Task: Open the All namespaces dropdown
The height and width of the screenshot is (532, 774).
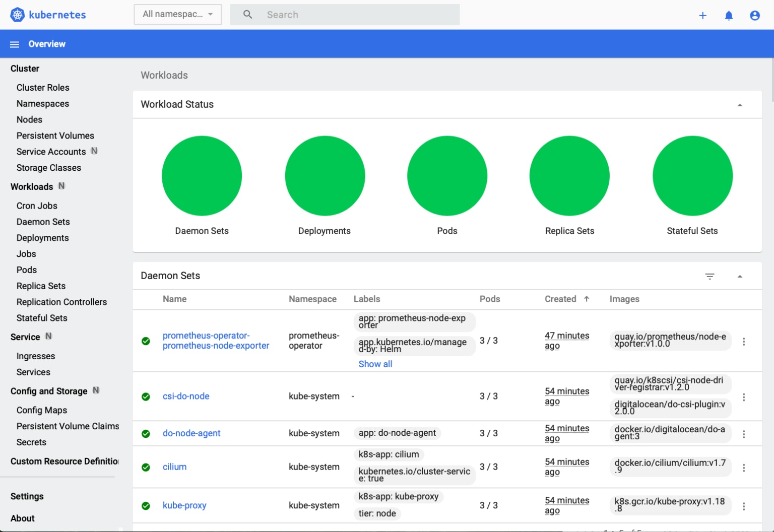Action: 177,14
